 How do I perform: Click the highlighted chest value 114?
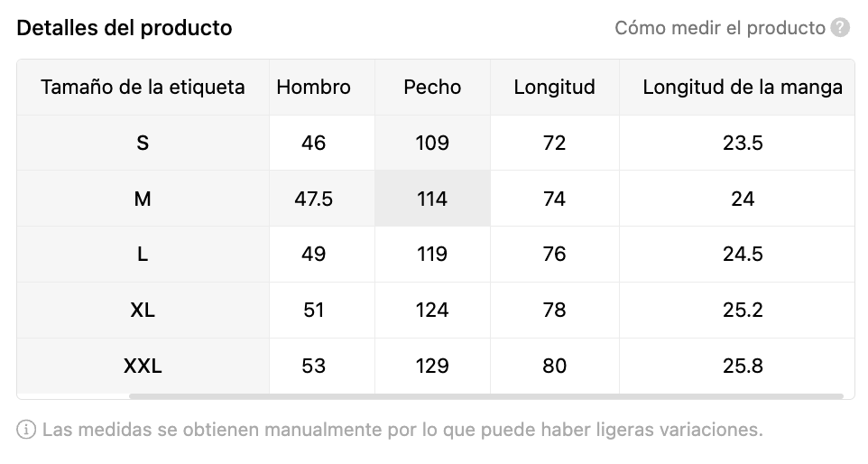(432, 199)
